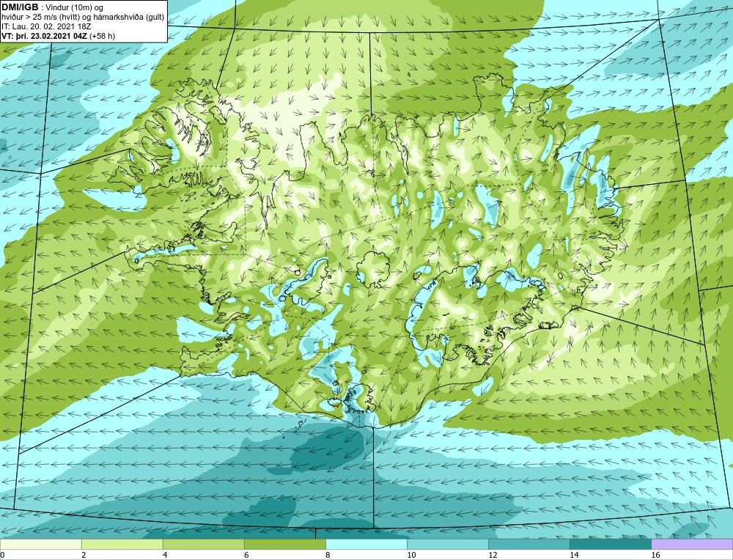Click the legend label '6'
733x560 pixels.
pos(246,555)
